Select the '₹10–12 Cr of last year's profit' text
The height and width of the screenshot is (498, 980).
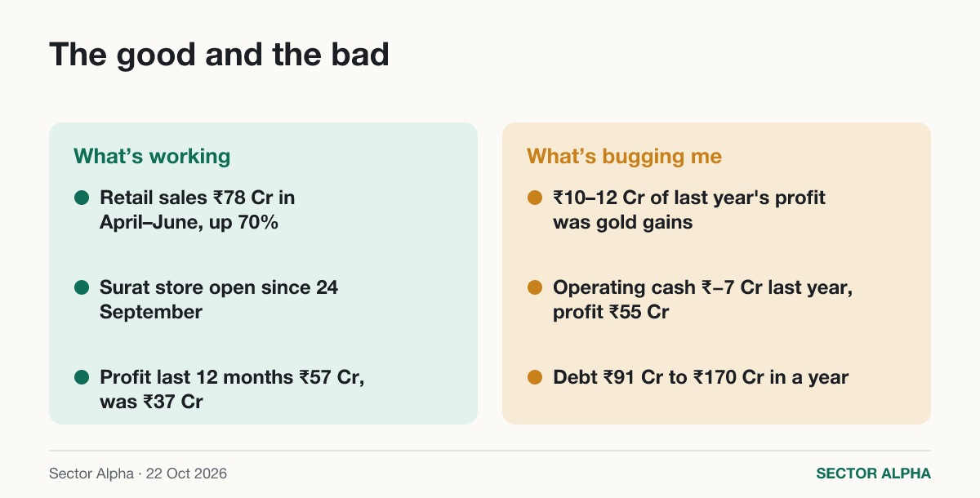[x=689, y=198]
